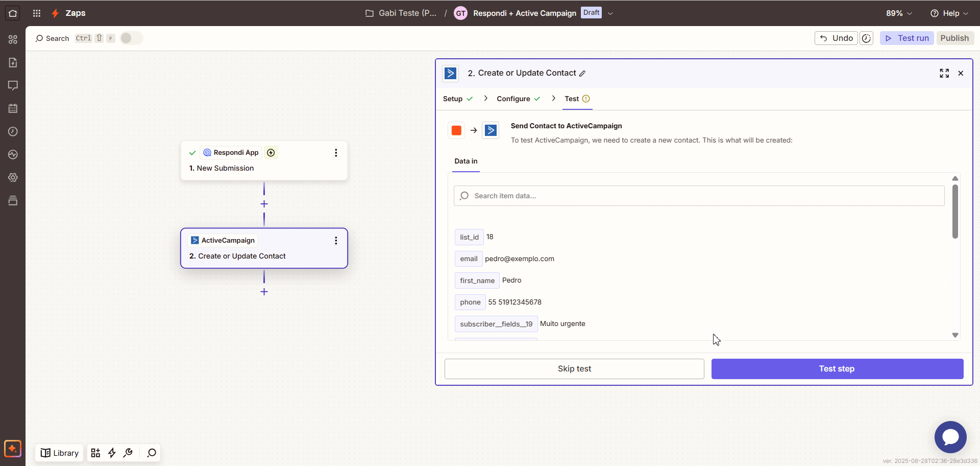
Task: Open the sidebar calendar icon
Action: coord(13,108)
